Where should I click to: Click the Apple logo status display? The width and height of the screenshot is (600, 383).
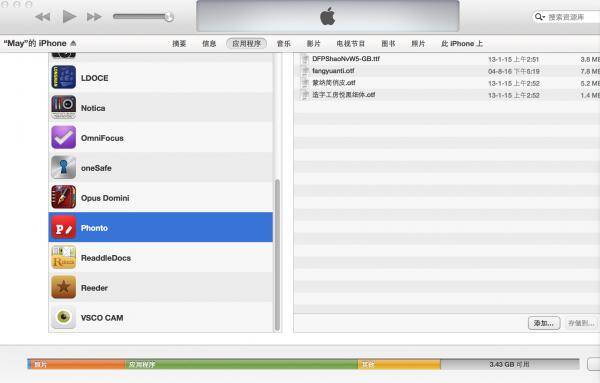click(328, 16)
